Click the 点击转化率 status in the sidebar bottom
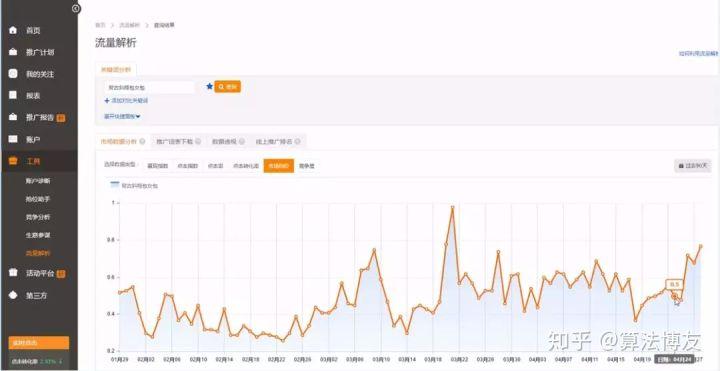The image size is (720, 371). (37, 361)
